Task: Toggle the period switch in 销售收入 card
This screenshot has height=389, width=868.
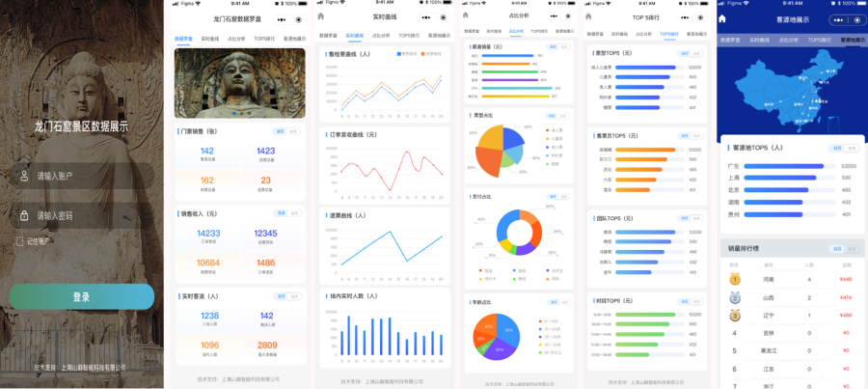Action: pos(287,212)
